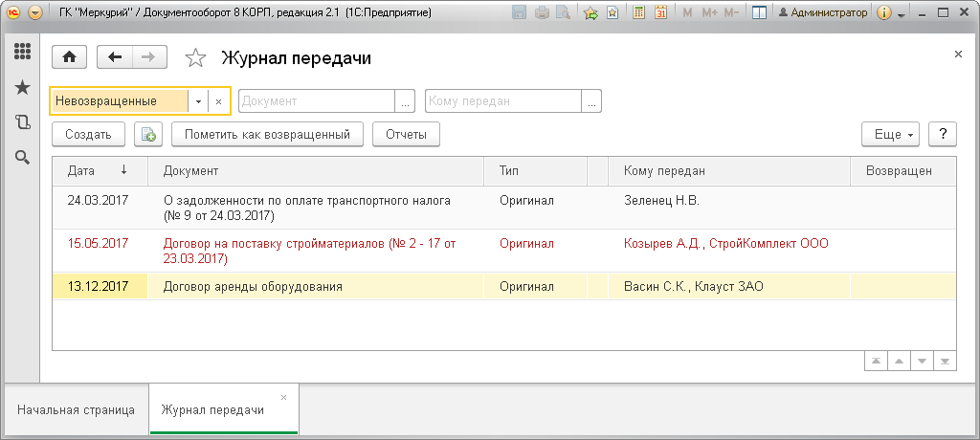Open History icon in left sidebar

pos(23,122)
